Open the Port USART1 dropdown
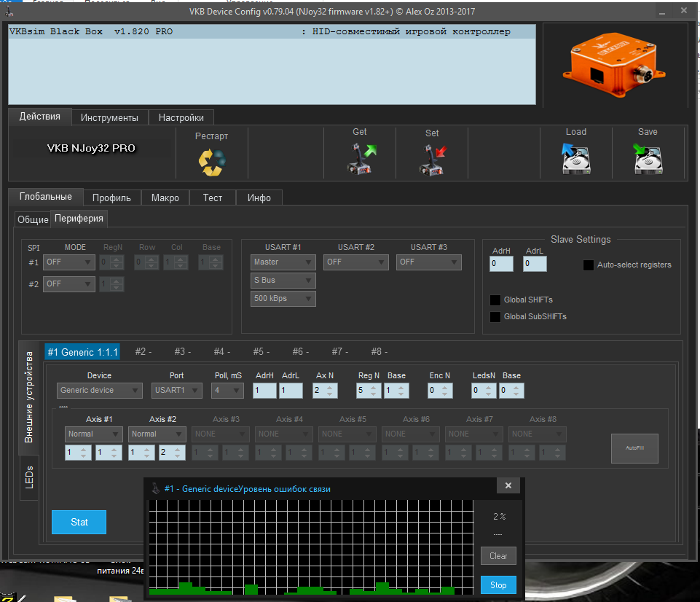Image resolution: width=700 pixels, height=602 pixels. [177, 391]
